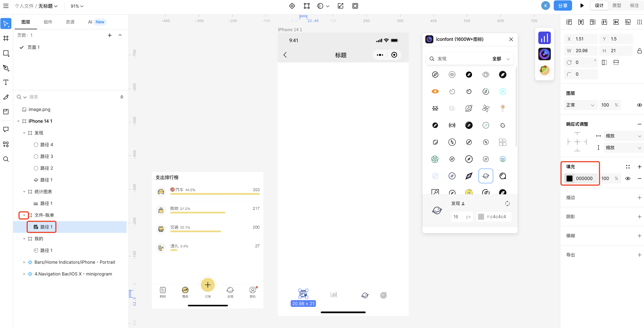Align selection to left edge
Image resolution: width=644 pixels, height=328 pixels.
tap(569, 22)
